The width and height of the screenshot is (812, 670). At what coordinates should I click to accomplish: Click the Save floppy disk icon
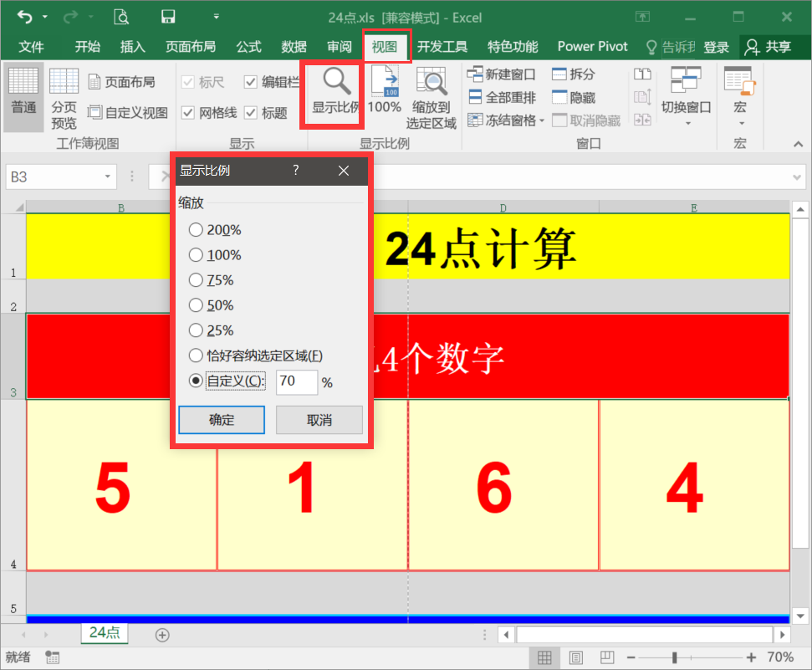click(168, 17)
